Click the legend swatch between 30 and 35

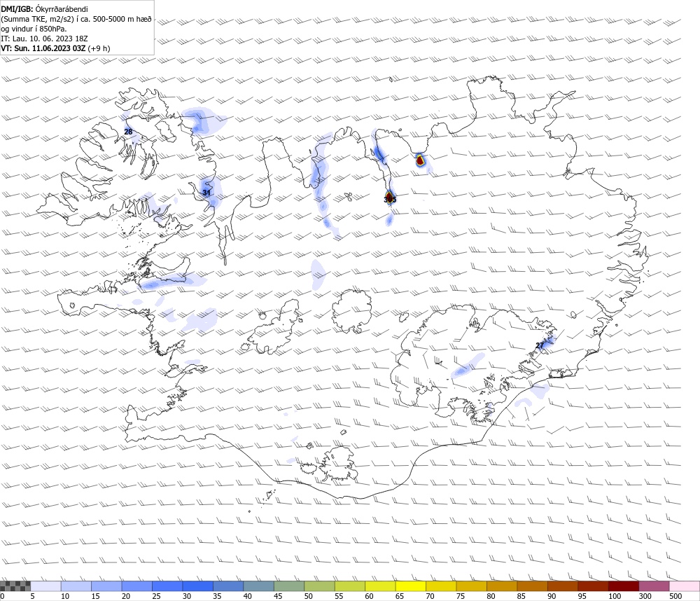tap(198, 586)
